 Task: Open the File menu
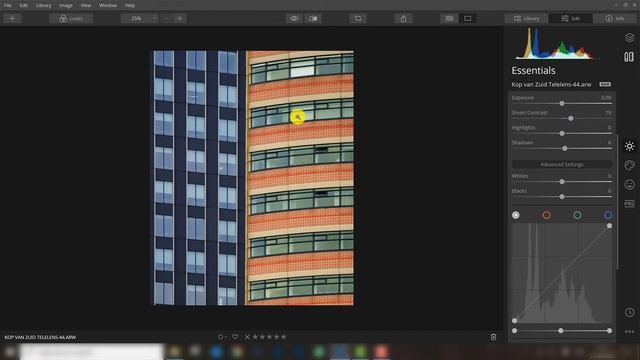[x=7, y=5]
